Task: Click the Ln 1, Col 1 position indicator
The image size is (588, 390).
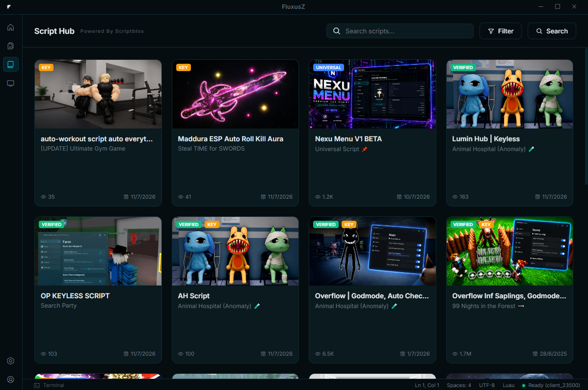Action: pyautogui.click(x=427, y=385)
